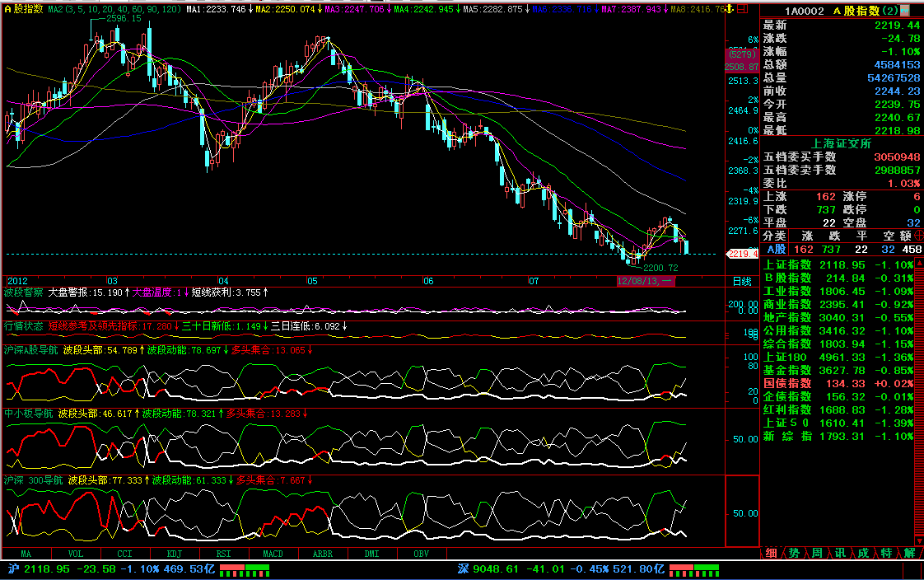The image size is (924, 580).
Task: Open the 细 detail panel tab
Action: 771,553
